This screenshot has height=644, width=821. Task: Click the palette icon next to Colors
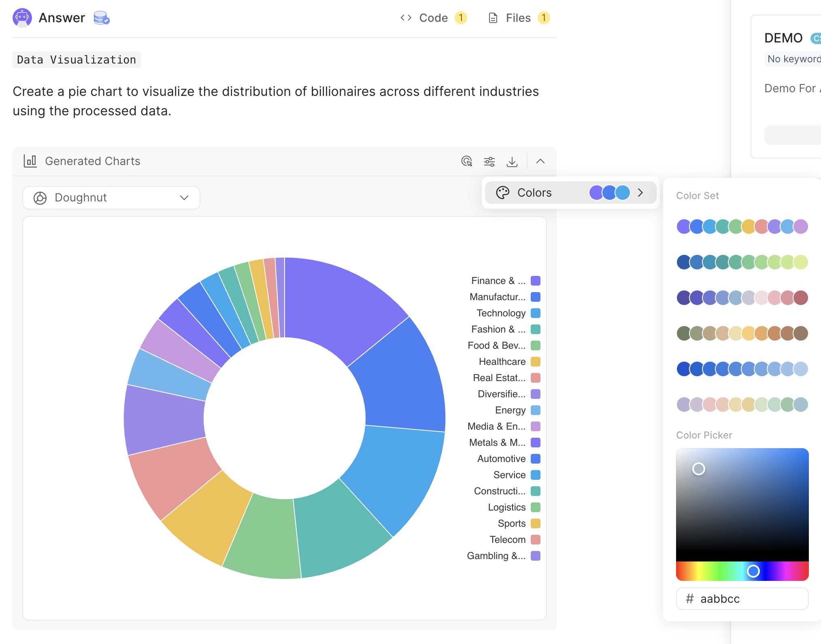502,193
